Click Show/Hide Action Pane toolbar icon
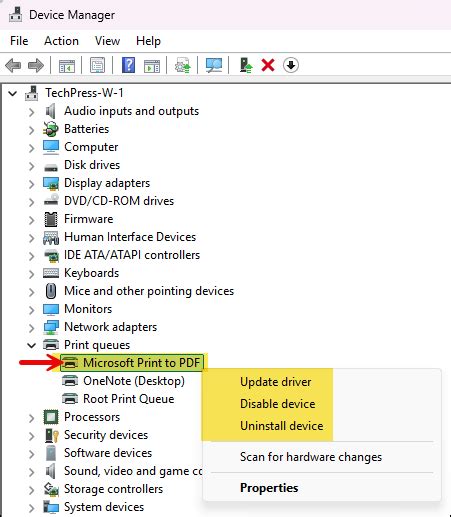The image size is (451, 517). coord(152,65)
